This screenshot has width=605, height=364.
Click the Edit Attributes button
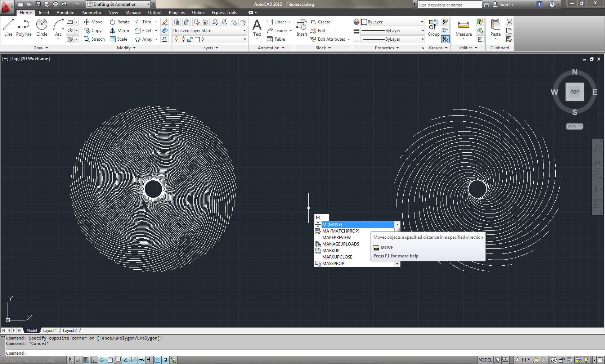click(x=328, y=39)
